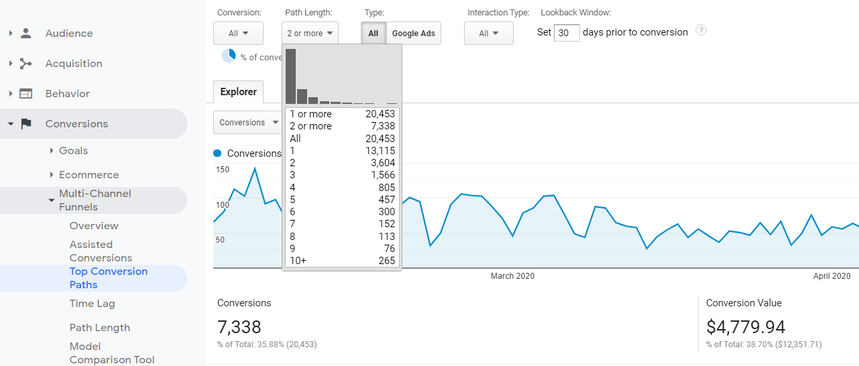Open the Interaction Type dropdown
The height and width of the screenshot is (366, 859).
[489, 33]
